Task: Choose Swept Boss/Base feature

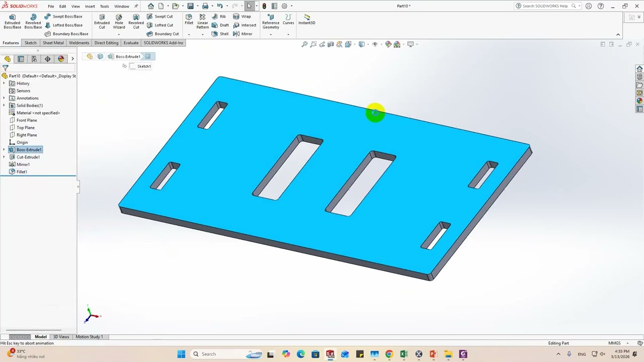Action: [x=63, y=17]
